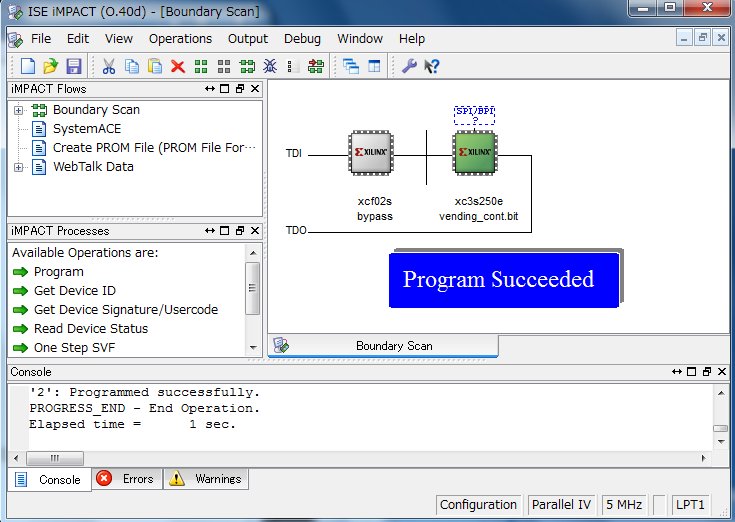Switch to the Warnings tab
Viewport: 735px width, 522px height.
pyautogui.click(x=206, y=479)
